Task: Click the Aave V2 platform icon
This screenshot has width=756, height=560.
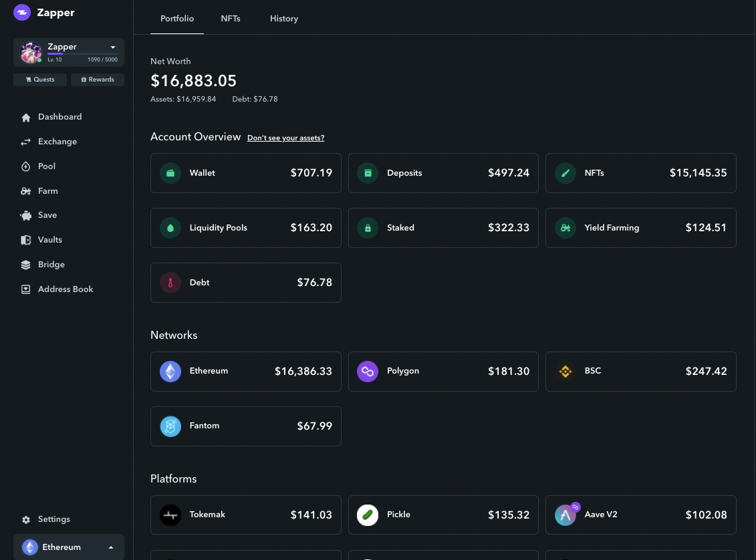Action: pos(565,515)
